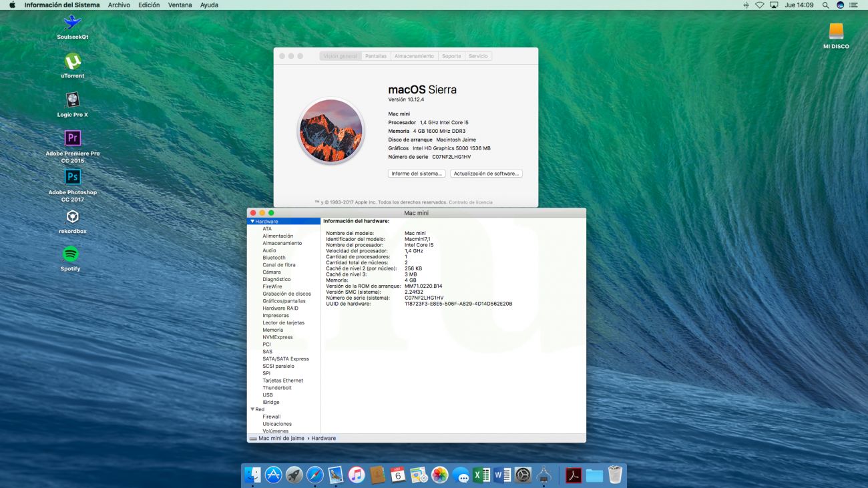868x488 pixels.
Task: Open Spotlight search magnifier icon
Action: tap(825, 5)
